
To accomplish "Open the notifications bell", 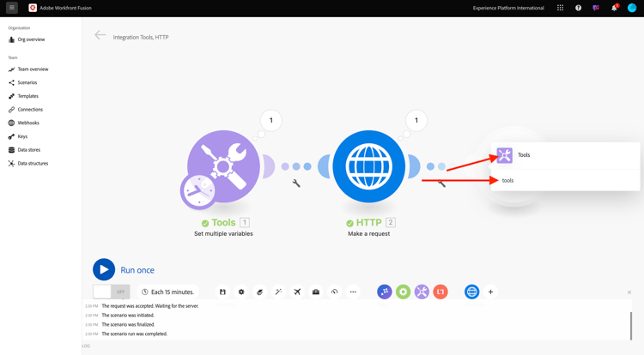I will 614,8.
